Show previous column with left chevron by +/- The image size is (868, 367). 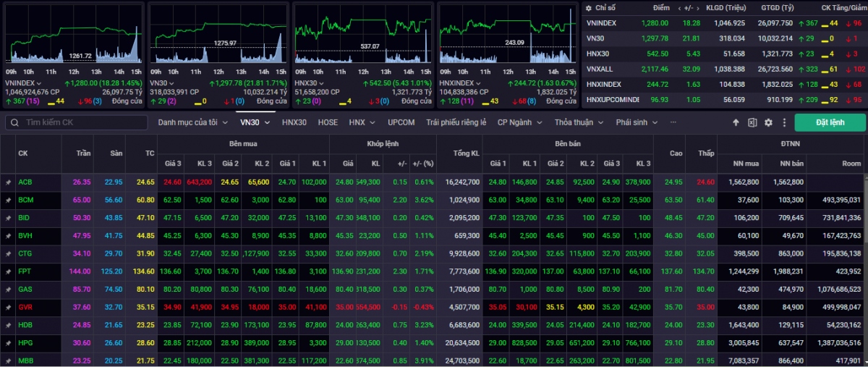[681, 7]
